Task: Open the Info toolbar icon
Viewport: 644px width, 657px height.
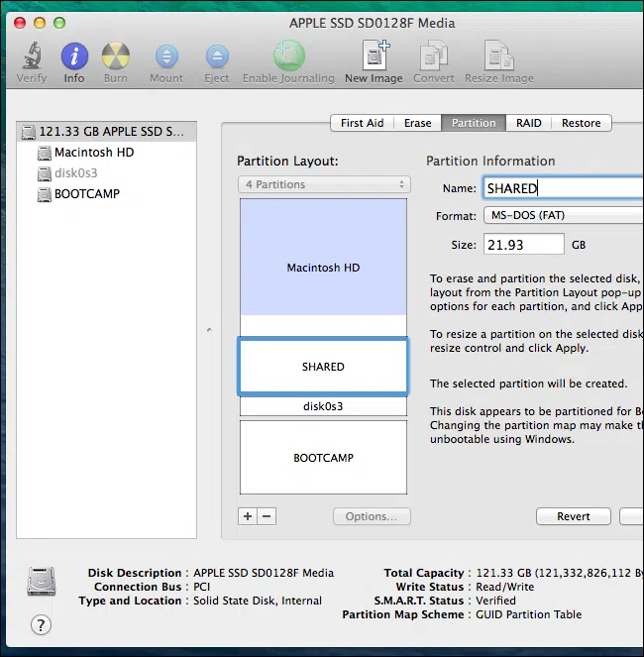Action: point(74,57)
